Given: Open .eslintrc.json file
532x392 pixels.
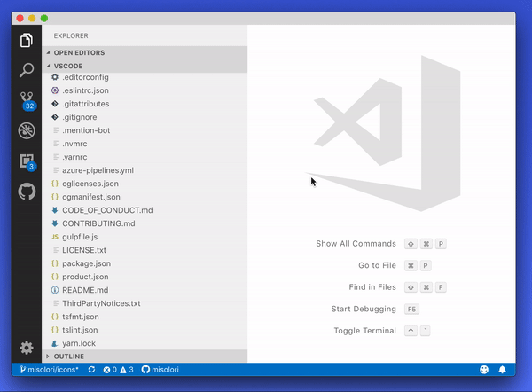Looking at the screenshot, I should tap(145, 90).
